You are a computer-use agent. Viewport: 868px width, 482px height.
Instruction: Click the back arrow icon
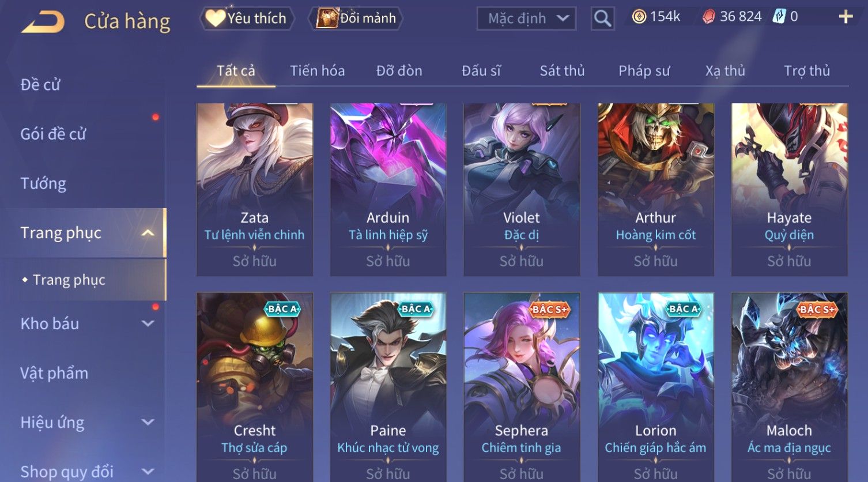pos(43,22)
